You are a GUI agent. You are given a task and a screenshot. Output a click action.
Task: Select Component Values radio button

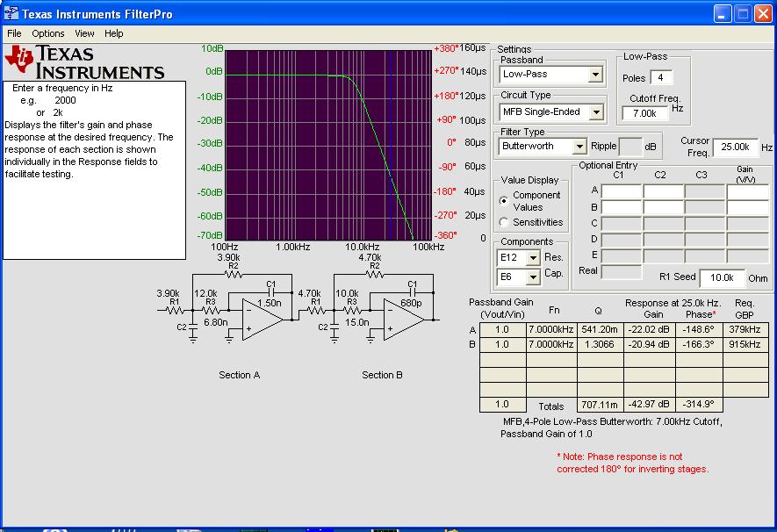coord(504,201)
